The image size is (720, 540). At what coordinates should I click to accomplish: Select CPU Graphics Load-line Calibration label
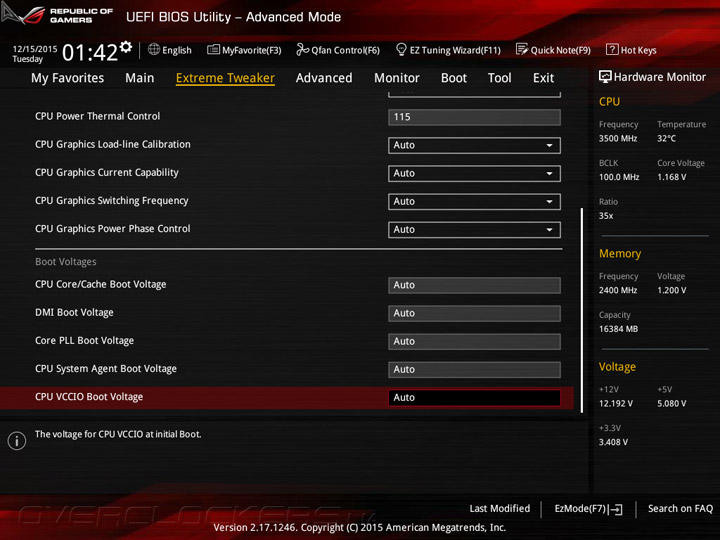point(112,145)
